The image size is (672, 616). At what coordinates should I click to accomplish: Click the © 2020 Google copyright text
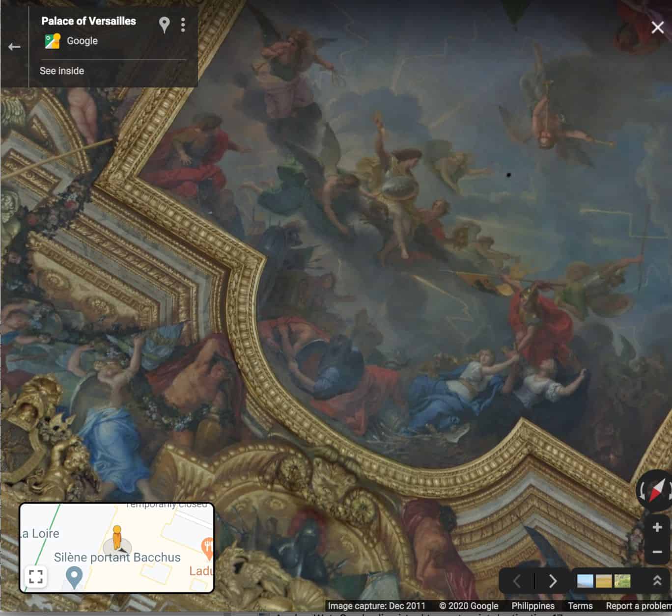click(469, 606)
